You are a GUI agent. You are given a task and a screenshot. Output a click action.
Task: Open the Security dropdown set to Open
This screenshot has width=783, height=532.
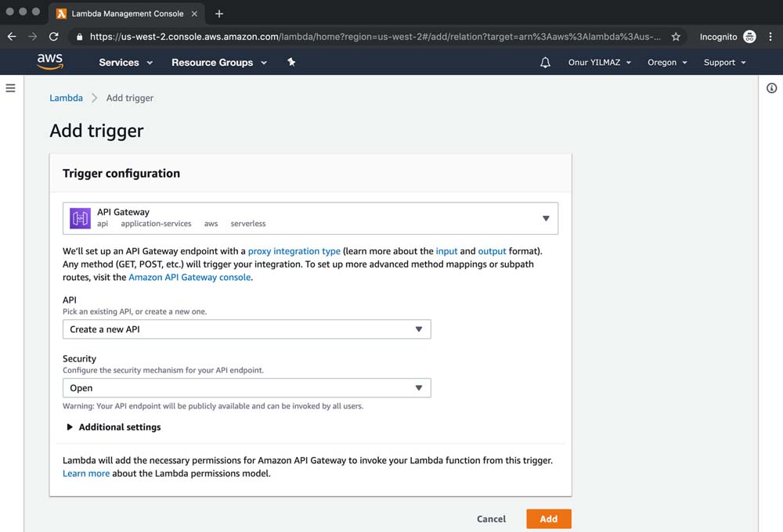pyautogui.click(x=247, y=388)
